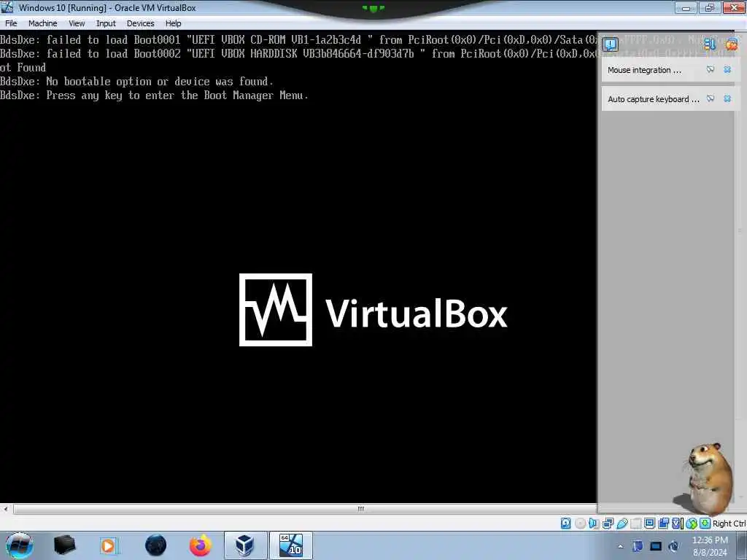747x560 pixels.
Task: Click the taskbar clock showing 12:36 PM
Action: (x=710, y=546)
